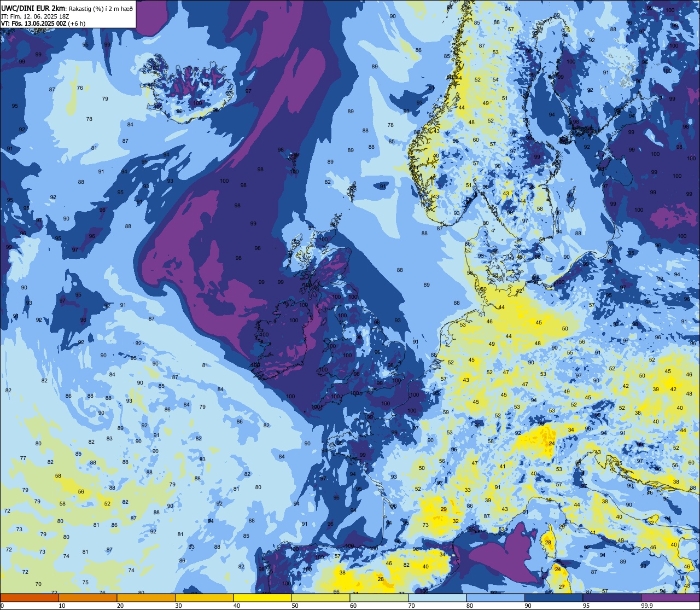Screen dimensions: 700x610
Task: Click the "0" tick label on the legend
Action: (3, 606)
